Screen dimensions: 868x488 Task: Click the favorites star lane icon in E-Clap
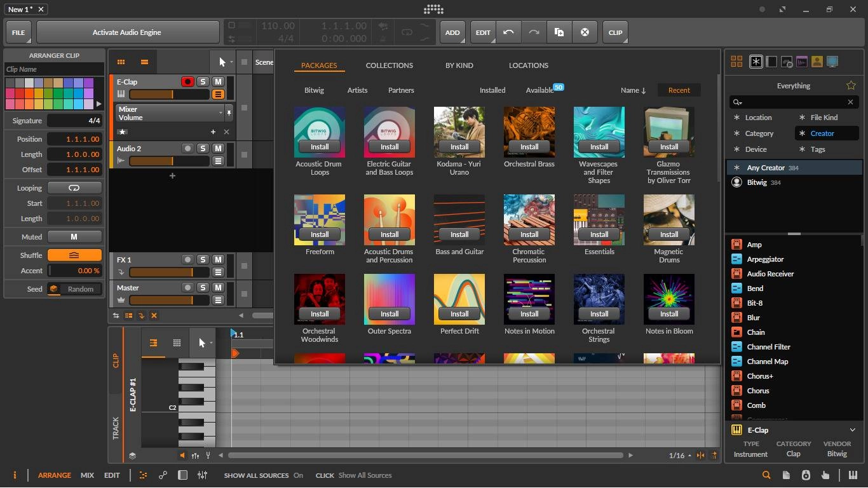[123, 132]
